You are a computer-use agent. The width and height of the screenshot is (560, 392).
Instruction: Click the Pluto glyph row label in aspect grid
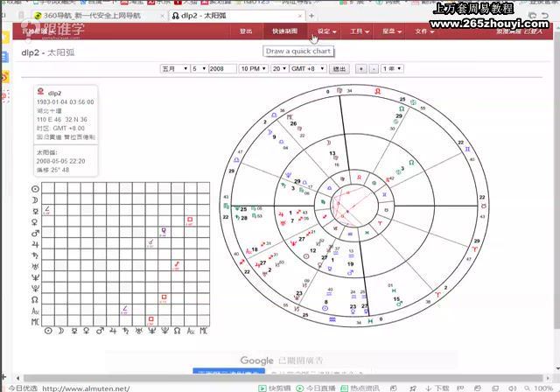click(x=35, y=289)
